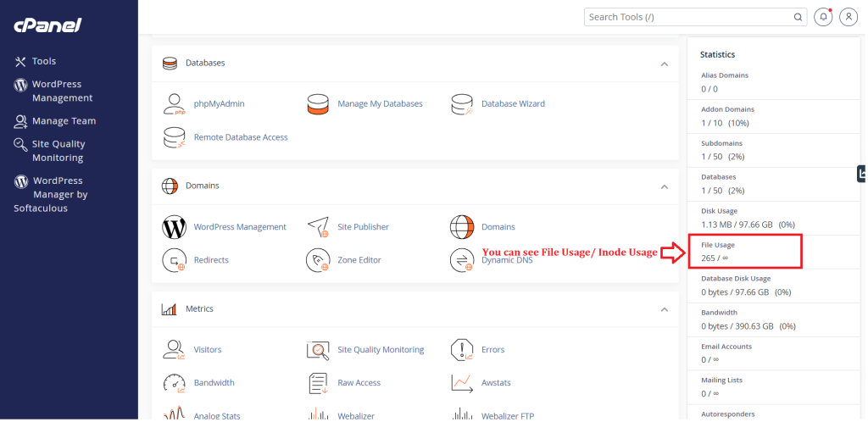Screen dimensions: 868x422
Task: Click the Domains section globe icon
Action: point(170,186)
